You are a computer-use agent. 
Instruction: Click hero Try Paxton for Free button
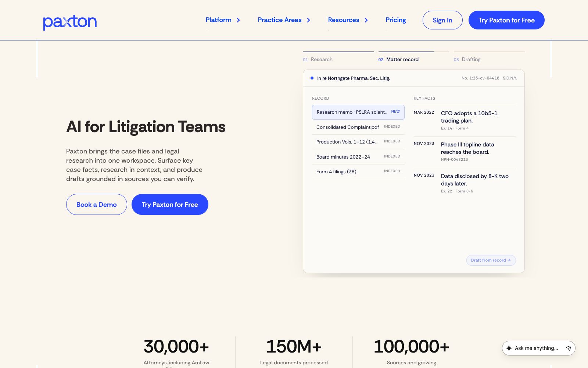(170, 205)
